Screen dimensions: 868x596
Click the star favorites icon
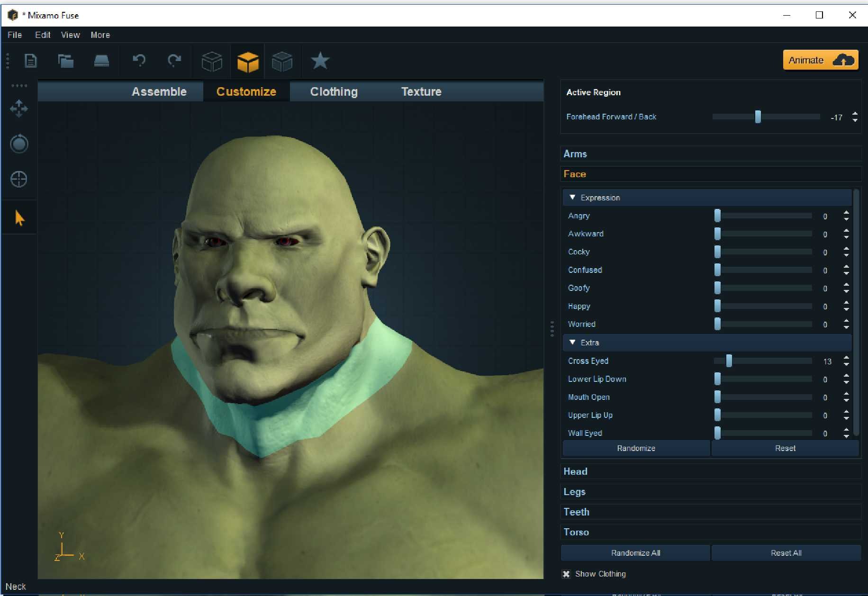tap(320, 61)
